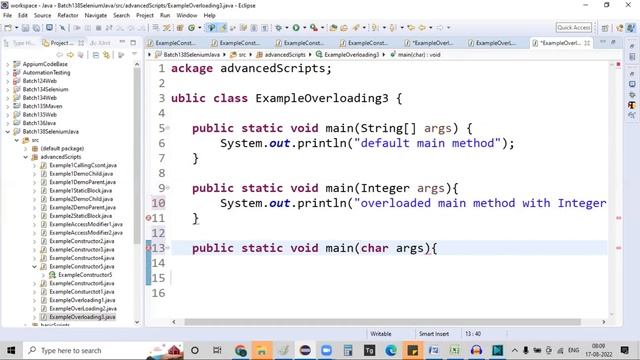
Task: Click in the Quick Access field
Action: (573, 27)
